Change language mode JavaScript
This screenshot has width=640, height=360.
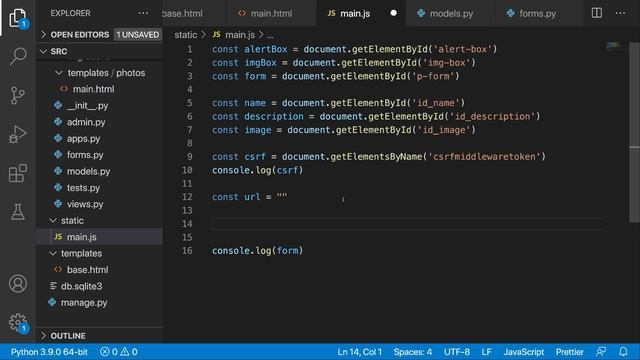524,351
